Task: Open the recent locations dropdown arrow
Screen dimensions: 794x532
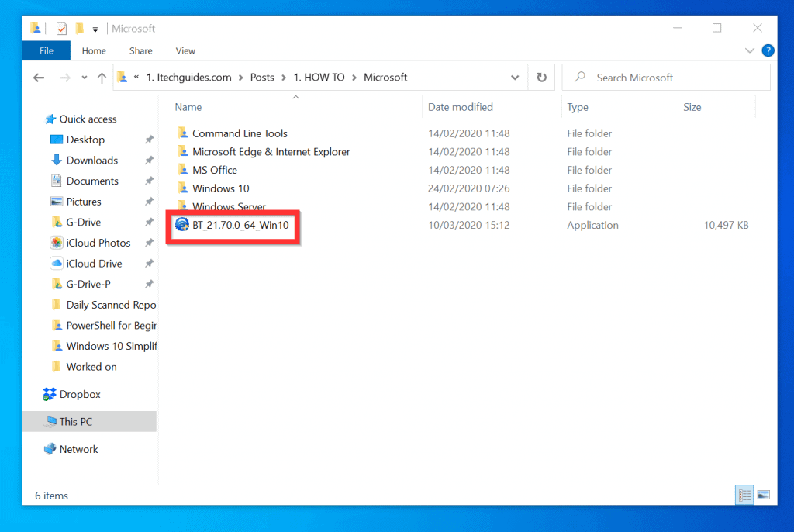Action: pyautogui.click(x=84, y=78)
